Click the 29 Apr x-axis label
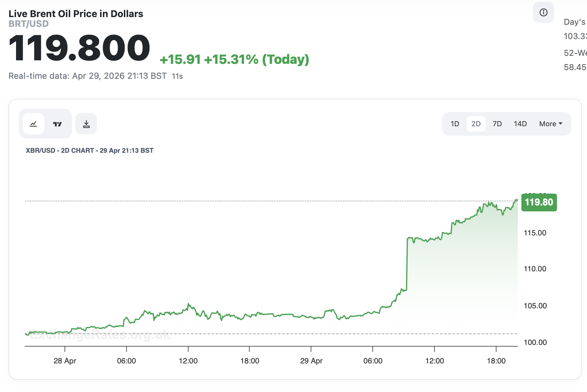 point(311,361)
